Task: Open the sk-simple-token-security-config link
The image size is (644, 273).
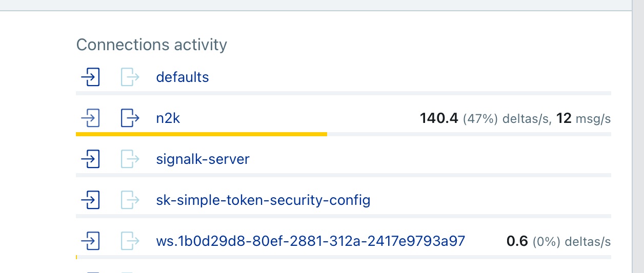Action: 263,200
